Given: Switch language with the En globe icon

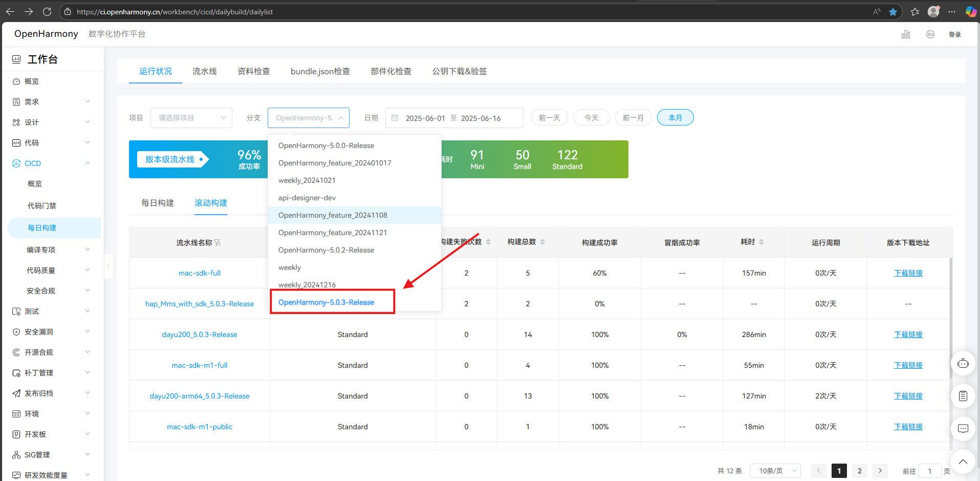Looking at the screenshot, I should click(930, 34).
